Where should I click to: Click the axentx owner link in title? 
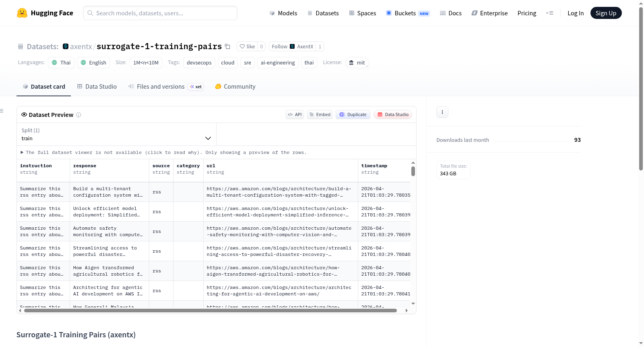point(81,46)
